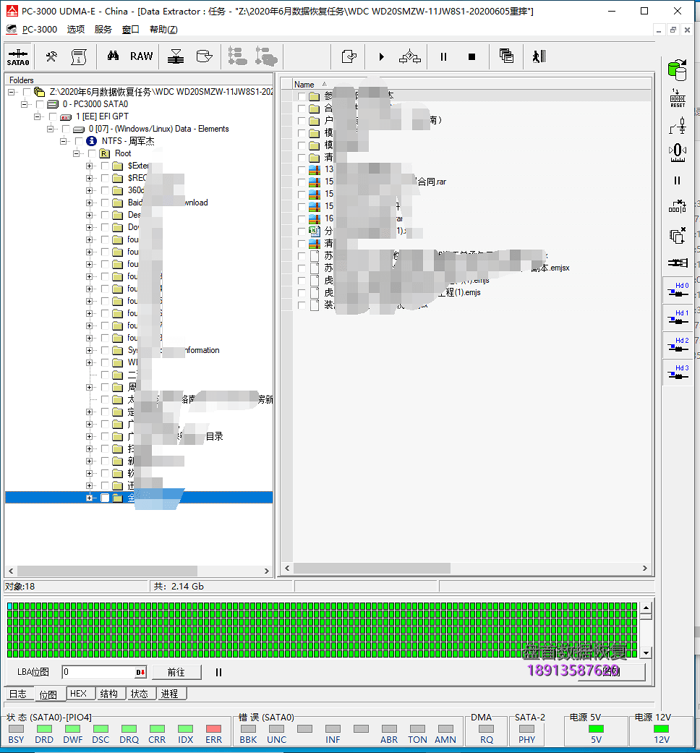Sort files by Name column header
Image resolution: width=700 pixels, height=753 pixels.
pos(304,84)
